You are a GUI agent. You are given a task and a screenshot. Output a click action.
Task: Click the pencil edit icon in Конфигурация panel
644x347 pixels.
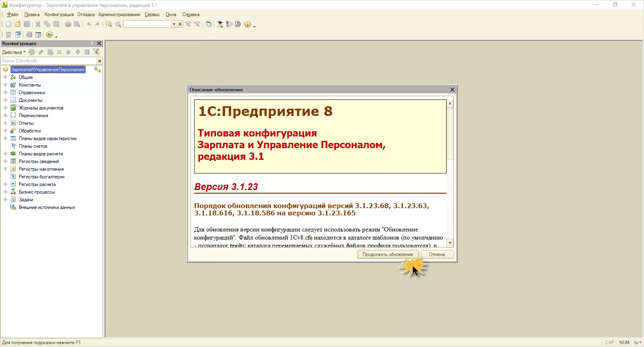pyautogui.click(x=41, y=52)
